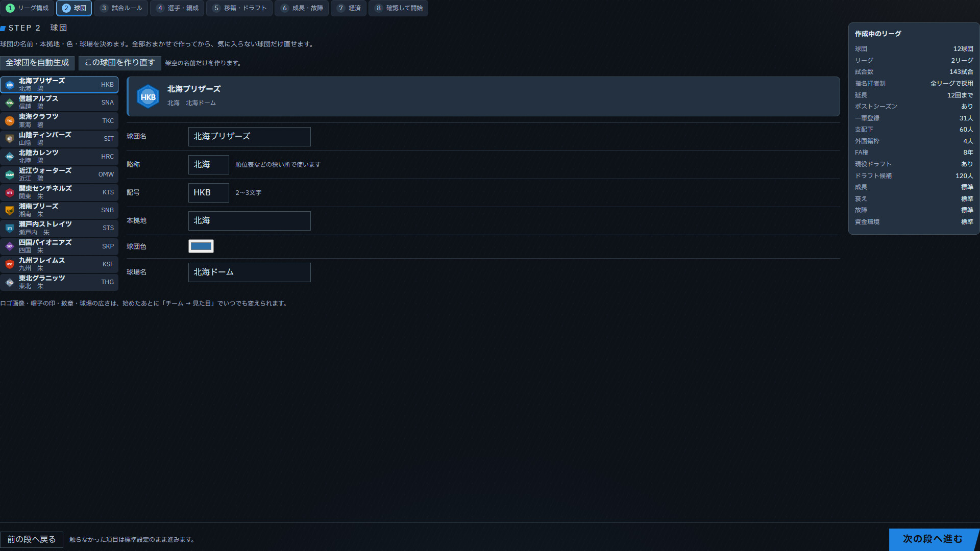Click the 東海クラフツ team logo icon
The width and height of the screenshot is (980, 551).
[x=10, y=121]
